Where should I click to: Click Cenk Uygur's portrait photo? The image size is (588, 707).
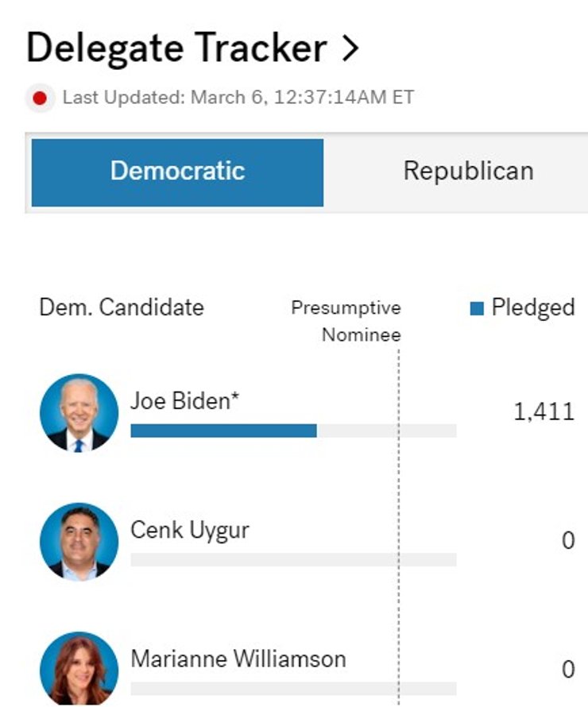click(79, 541)
